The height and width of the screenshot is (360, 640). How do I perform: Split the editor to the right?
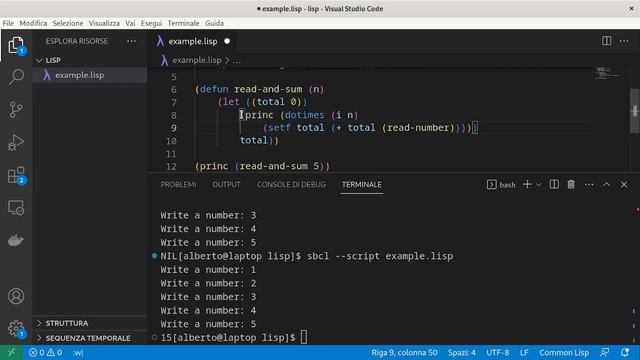coord(607,41)
